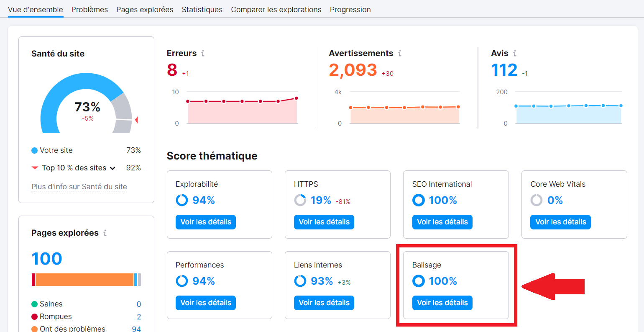The image size is (644, 332).
Task: Click the info icon next to Avertissements
Action: (x=400, y=53)
